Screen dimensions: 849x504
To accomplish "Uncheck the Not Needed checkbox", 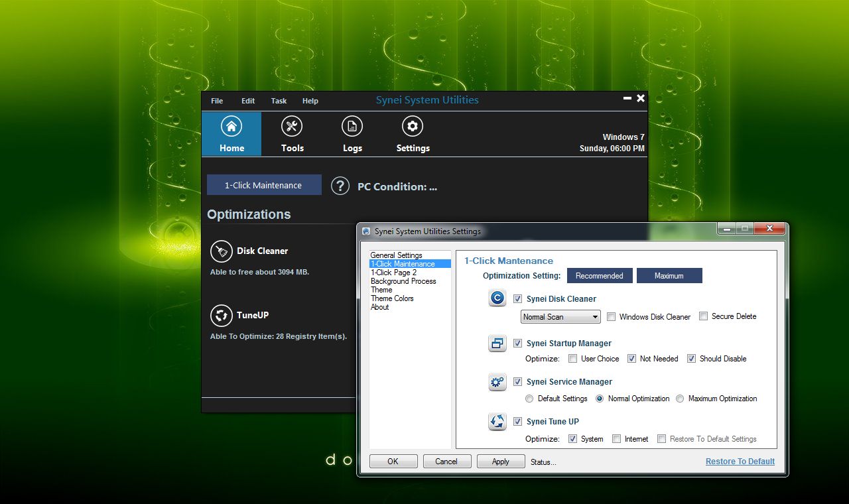I will point(632,359).
